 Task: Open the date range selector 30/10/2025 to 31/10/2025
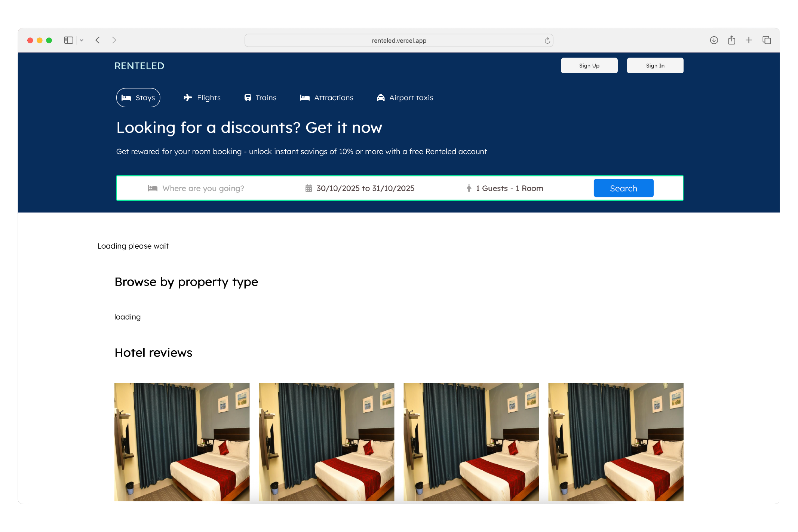365,188
